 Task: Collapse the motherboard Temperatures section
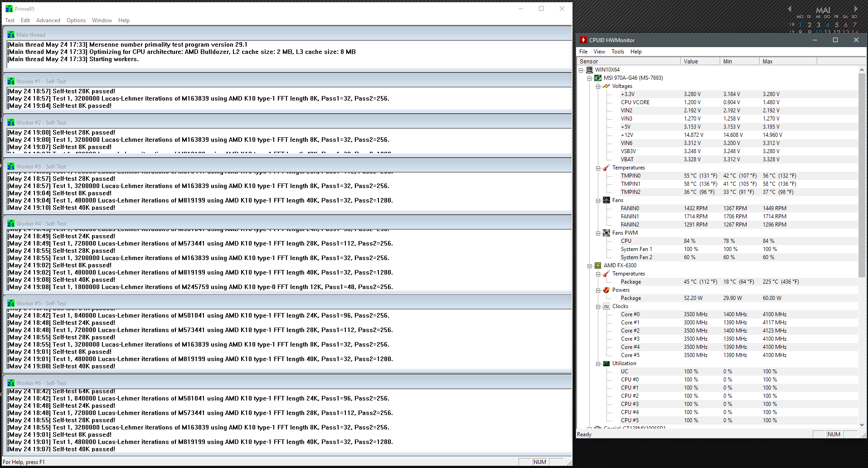point(598,168)
